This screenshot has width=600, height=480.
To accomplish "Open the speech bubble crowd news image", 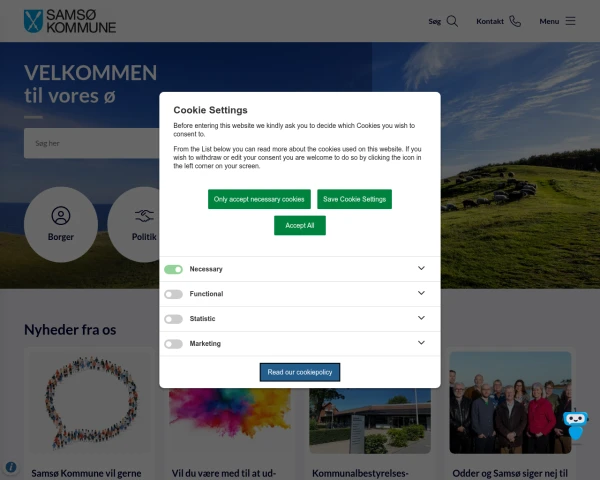I will tap(89, 403).
